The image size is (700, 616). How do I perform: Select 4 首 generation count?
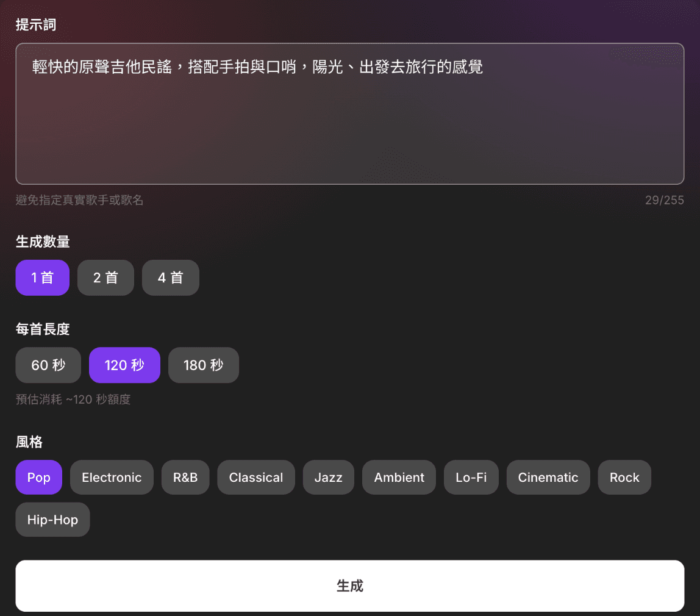coord(171,278)
